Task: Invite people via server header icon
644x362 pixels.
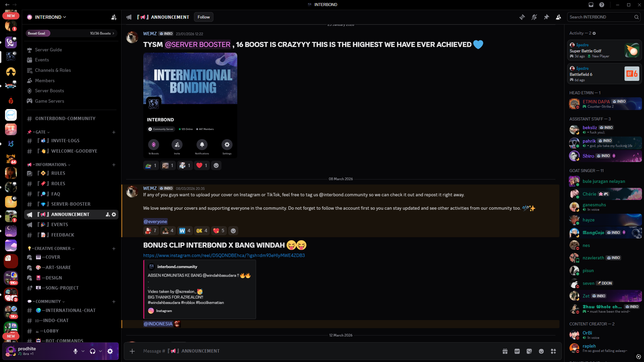Action: pos(114,17)
